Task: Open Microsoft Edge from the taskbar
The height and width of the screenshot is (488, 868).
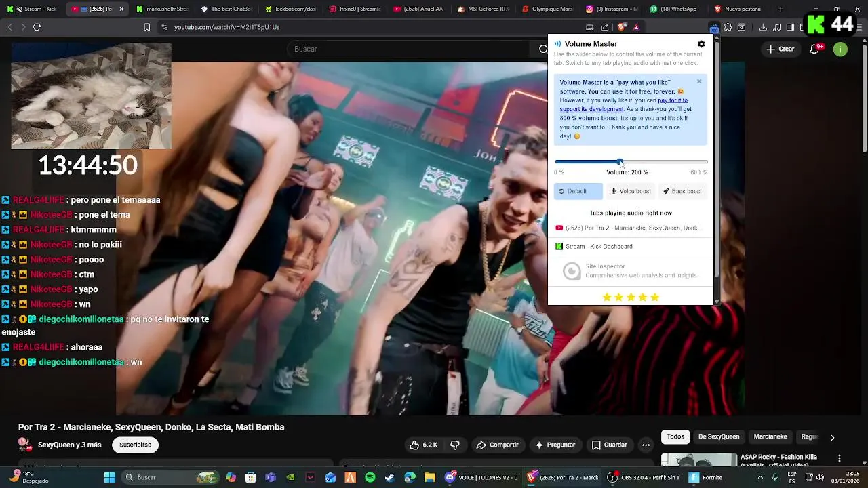Action: [410, 477]
